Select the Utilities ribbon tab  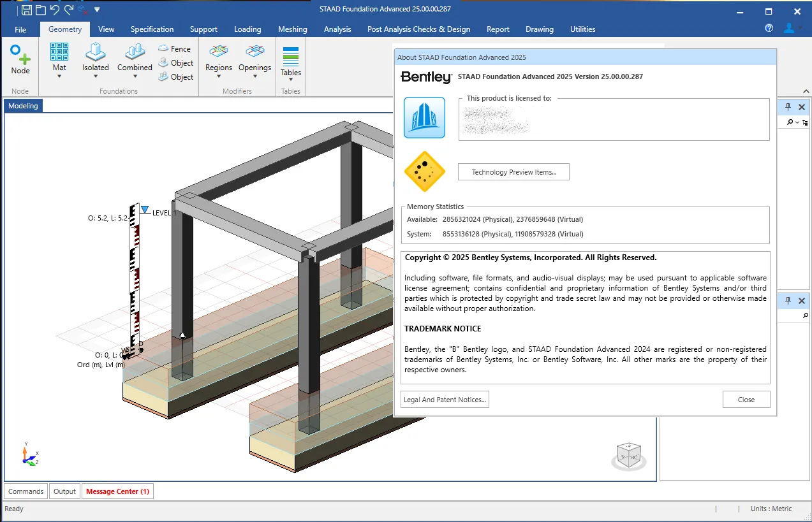(x=583, y=29)
